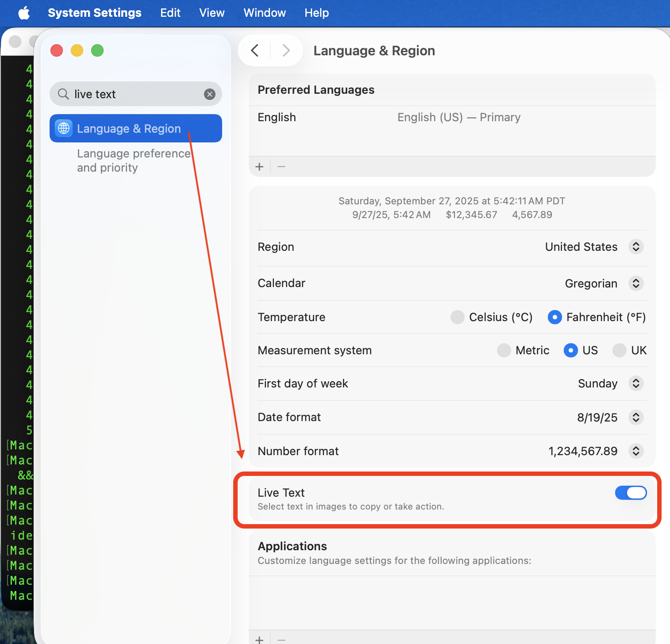Add an application with plus button

coord(260,640)
